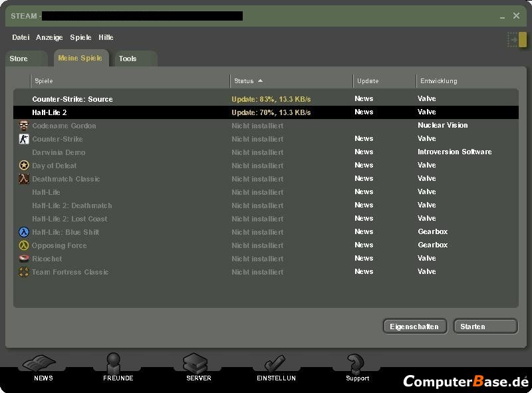Click 'Update: 70%, 13.3 KB/s' status
The height and width of the screenshot is (393, 532).
tap(271, 112)
